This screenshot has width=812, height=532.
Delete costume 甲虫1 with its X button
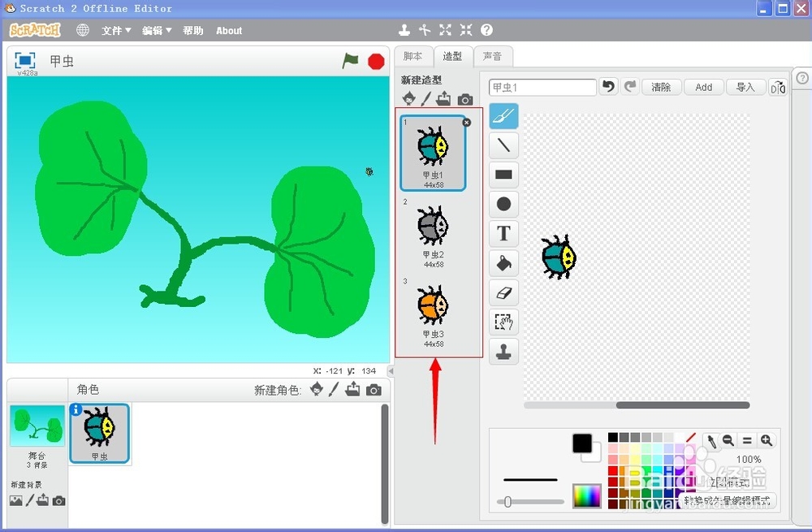pyautogui.click(x=467, y=123)
